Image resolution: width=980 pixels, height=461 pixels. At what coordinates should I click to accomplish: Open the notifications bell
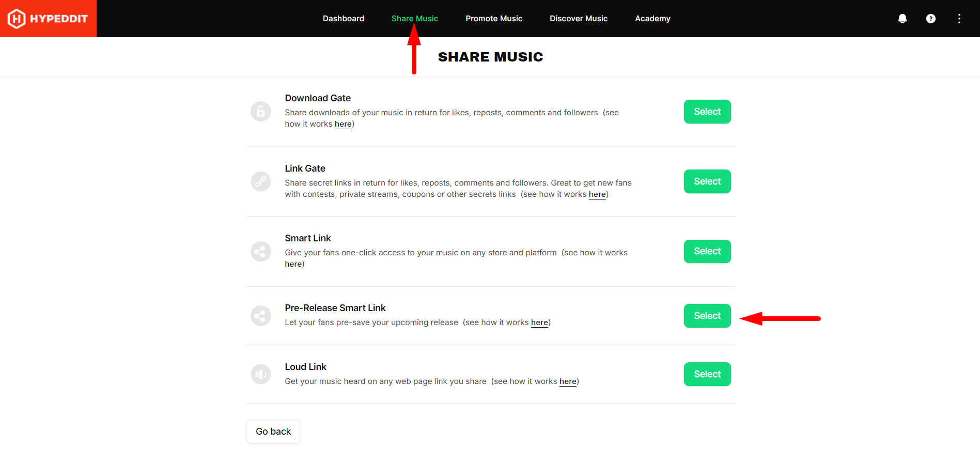coord(903,19)
